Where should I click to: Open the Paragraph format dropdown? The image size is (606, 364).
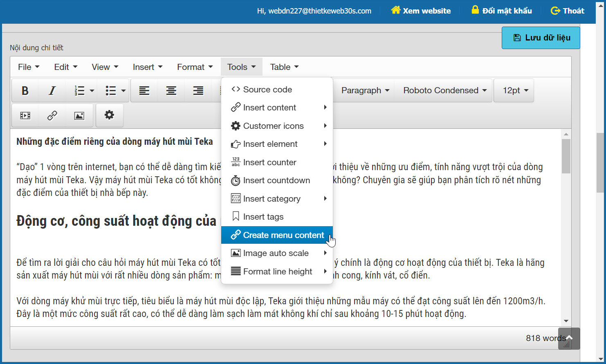pos(365,90)
